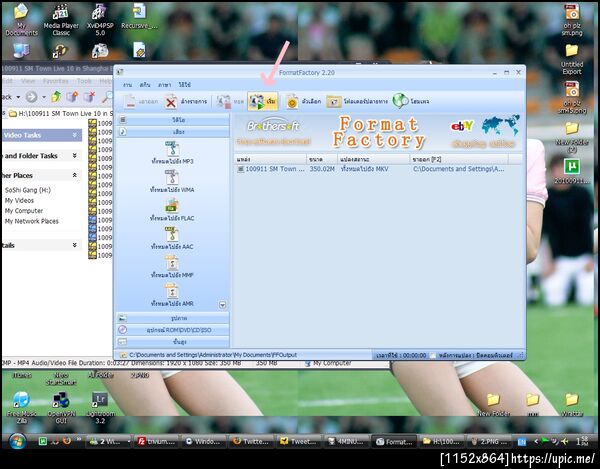Image resolution: width=600 pixels, height=469 pixels.
Task: Click the Windows Start orb
Action: pos(17,441)
